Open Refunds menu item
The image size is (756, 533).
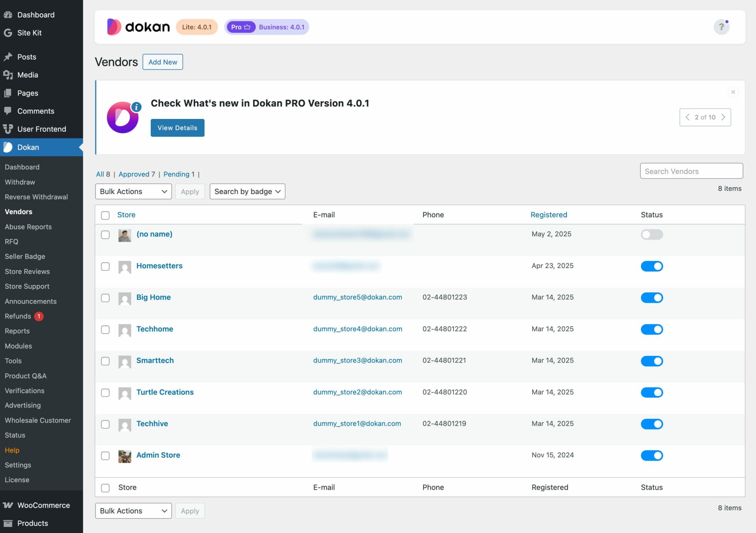[18, 316]
